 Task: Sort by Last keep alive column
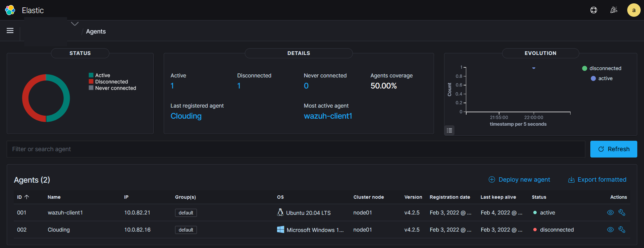coord(498,197)
